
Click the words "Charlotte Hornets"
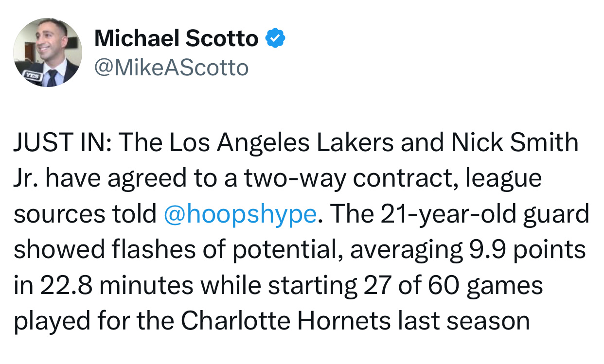286,321
